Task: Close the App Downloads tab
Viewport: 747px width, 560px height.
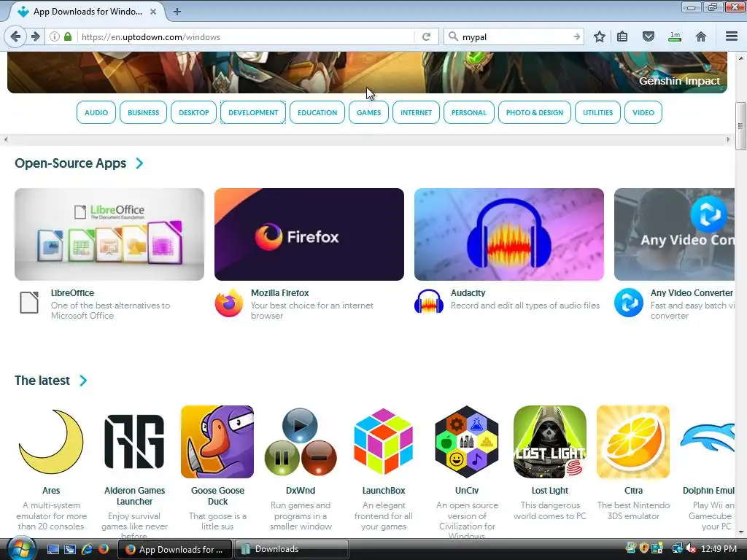Action: (153, 12)
